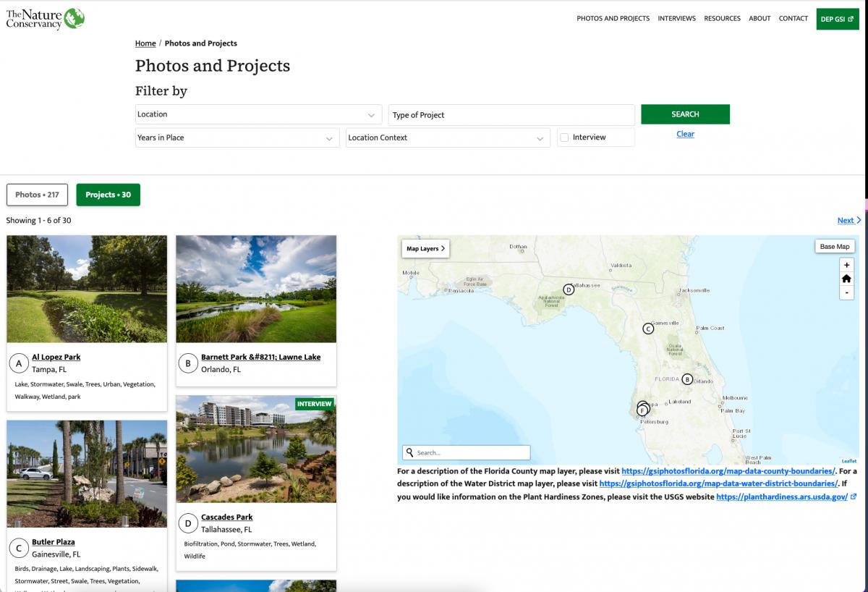Open Contact nav item
The width and height of the screenshot is (868, 592).
pos(793,19)
